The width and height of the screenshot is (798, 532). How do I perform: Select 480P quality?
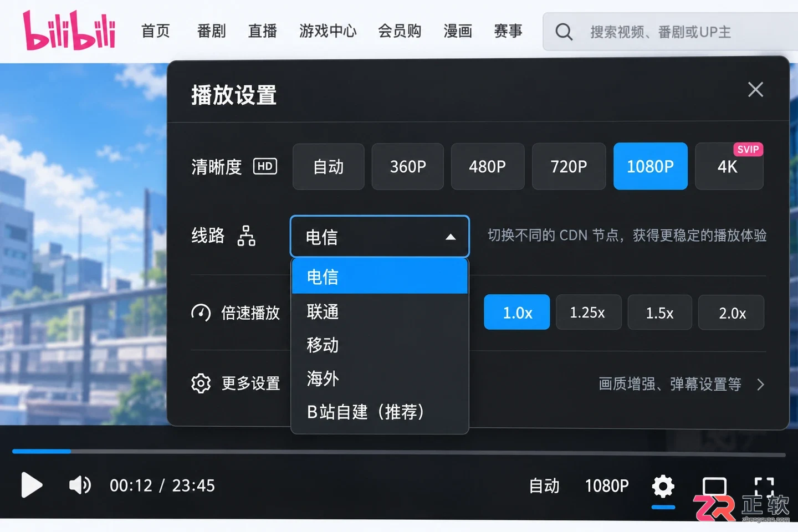[x=488, y=166]
